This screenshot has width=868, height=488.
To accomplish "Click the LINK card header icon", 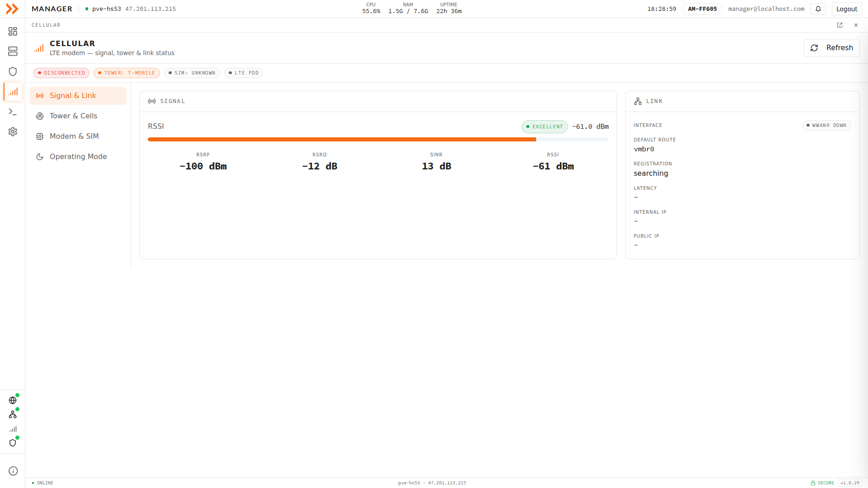I will [638, 101].
